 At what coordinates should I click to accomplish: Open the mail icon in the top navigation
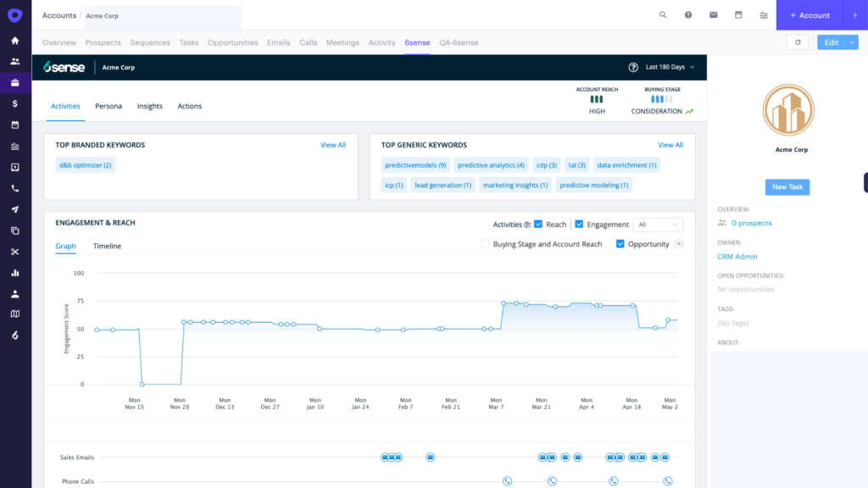pos(713,14)
